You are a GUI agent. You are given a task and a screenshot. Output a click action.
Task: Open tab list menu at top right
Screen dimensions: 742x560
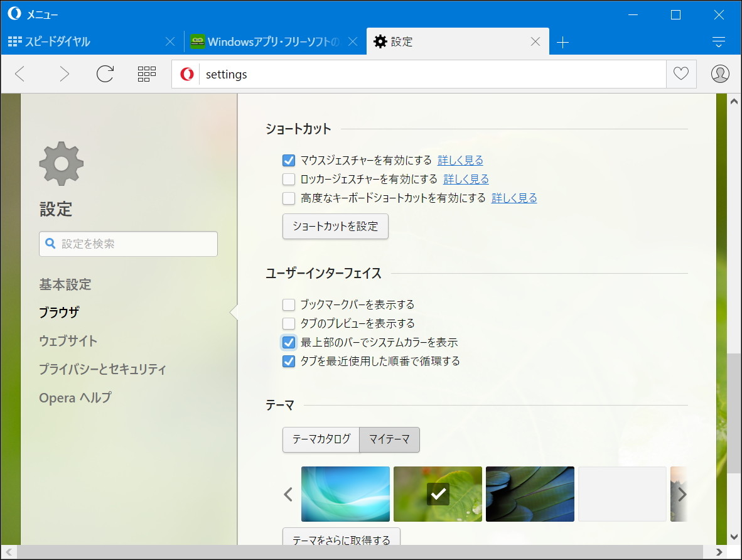click(718, 41)
